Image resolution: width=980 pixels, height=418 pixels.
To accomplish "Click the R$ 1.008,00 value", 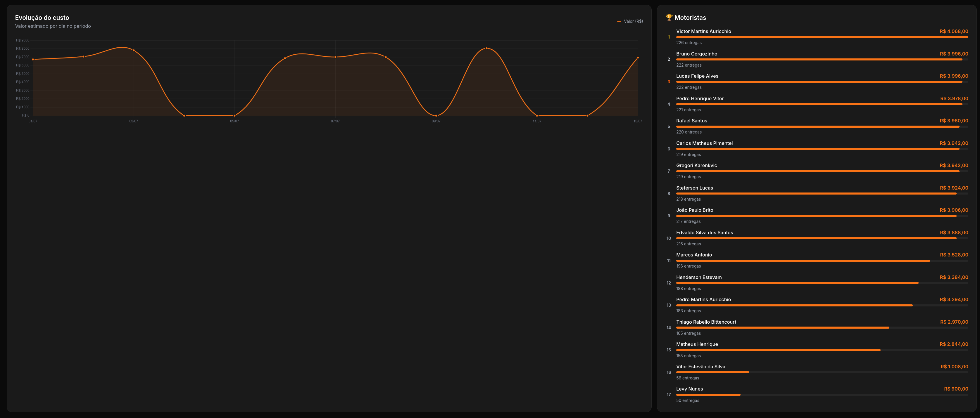I will pos(955,367).
